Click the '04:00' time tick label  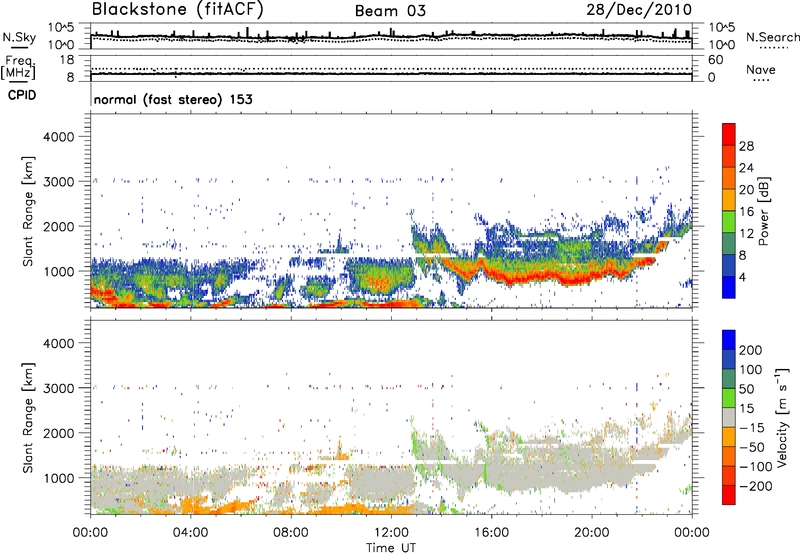coord(190,533)
